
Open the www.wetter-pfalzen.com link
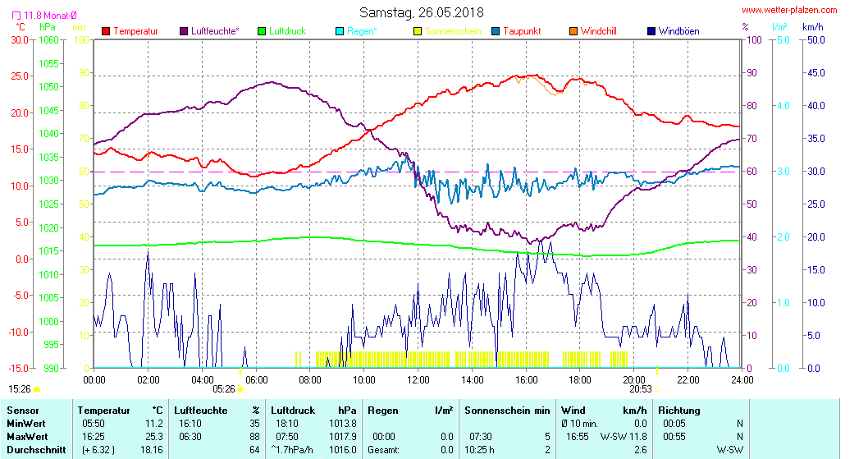789,10
